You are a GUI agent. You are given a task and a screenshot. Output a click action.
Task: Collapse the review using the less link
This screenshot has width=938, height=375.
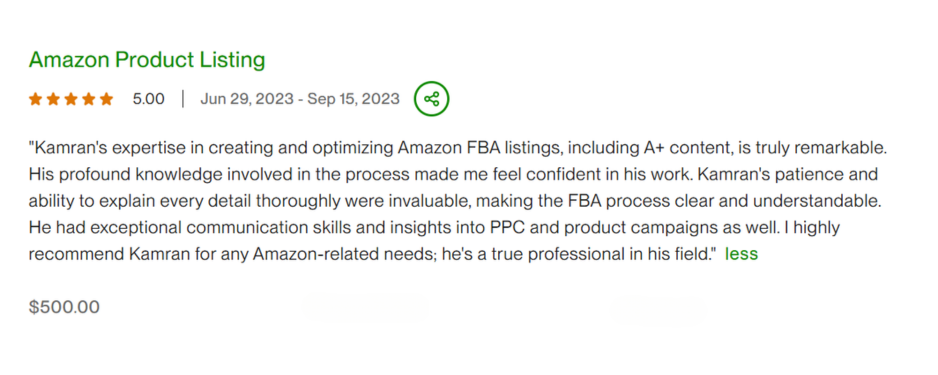click(x=741, y=254)
